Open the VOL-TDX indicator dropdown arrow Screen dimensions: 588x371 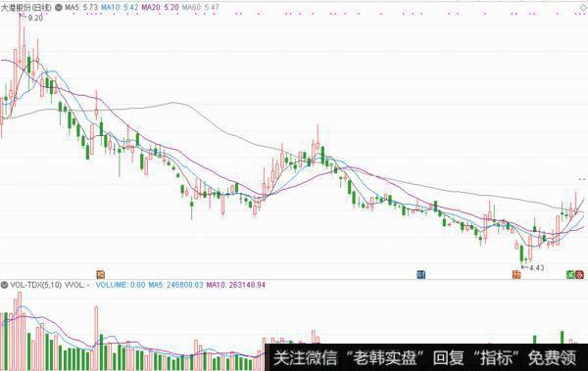tap(4, 285)
